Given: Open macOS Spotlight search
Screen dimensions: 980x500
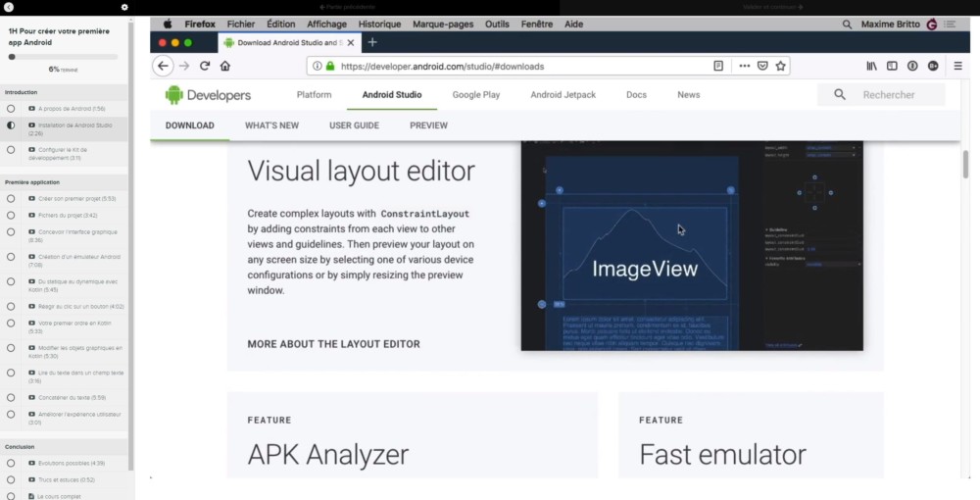Looking at the screenshot, I should pyautogui.click(x=847, y=25).
